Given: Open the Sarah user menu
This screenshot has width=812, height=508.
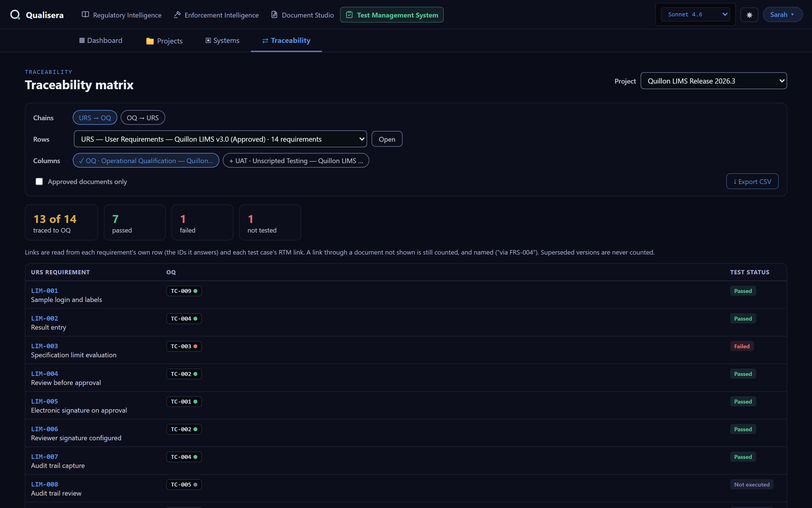Looking at the screenshot, I should click(783, 14).
